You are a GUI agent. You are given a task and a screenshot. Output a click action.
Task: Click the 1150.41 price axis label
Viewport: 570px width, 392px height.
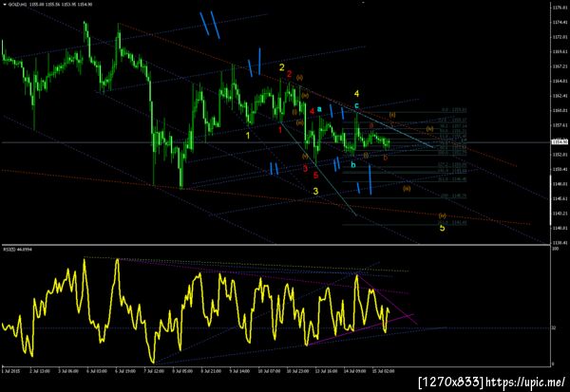[560, 169]
